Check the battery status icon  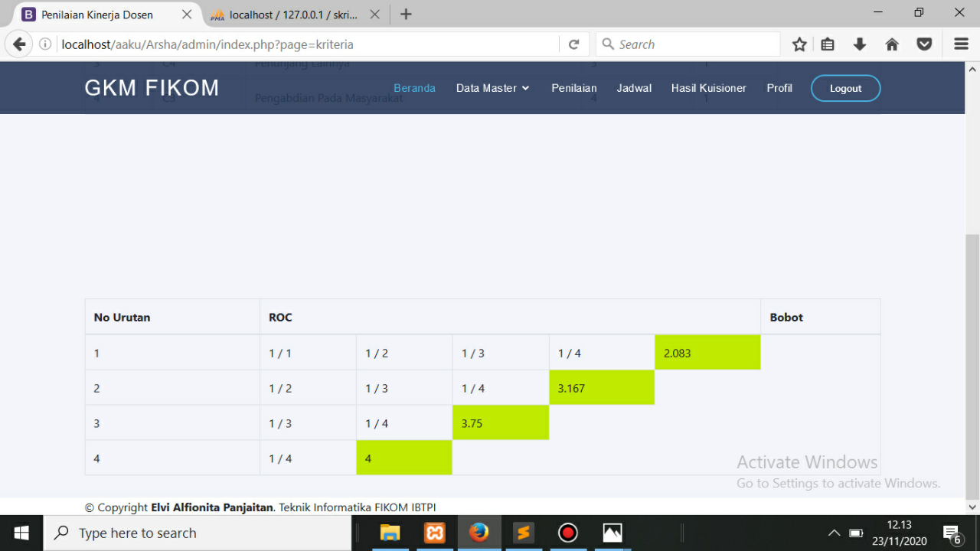[x=857, y=533]
